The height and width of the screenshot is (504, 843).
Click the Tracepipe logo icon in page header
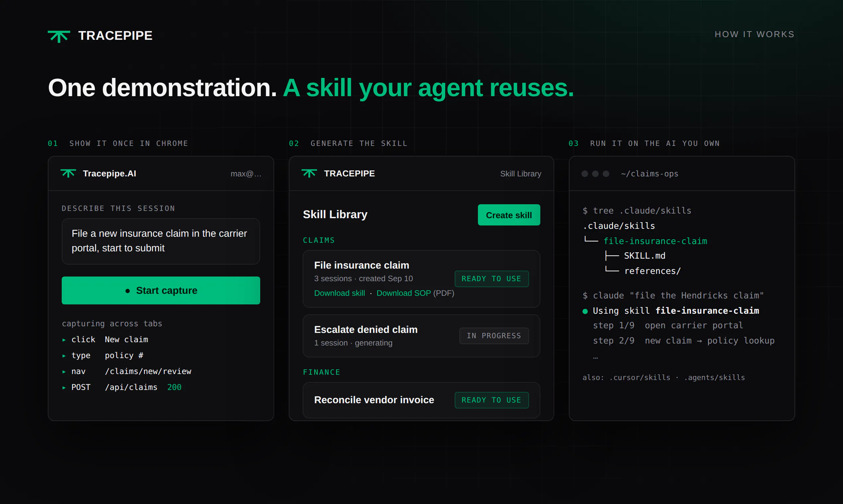tap(59, 36)
